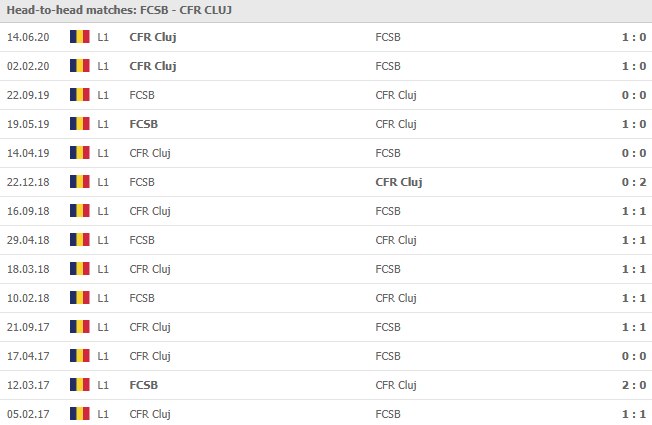This screenshot has height=425, width=652.
Task: Open the bold FCSB home team on 19.05.19
Action: 143,124
